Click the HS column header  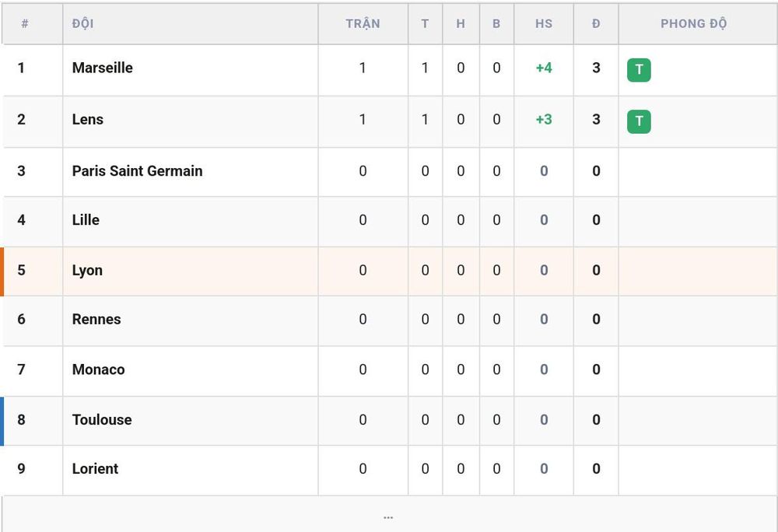544,23
